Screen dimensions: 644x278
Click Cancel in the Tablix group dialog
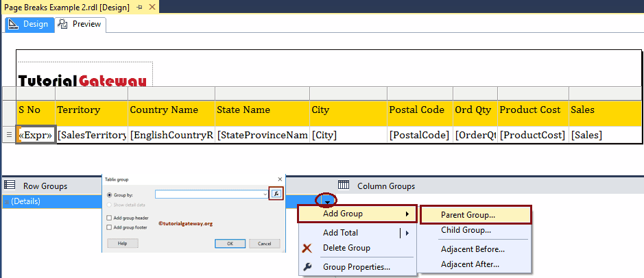coord(264,243)
